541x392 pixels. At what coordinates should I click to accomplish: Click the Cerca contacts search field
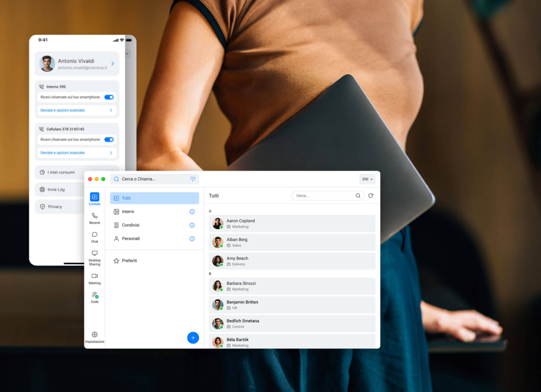click(x=323, y=195)
